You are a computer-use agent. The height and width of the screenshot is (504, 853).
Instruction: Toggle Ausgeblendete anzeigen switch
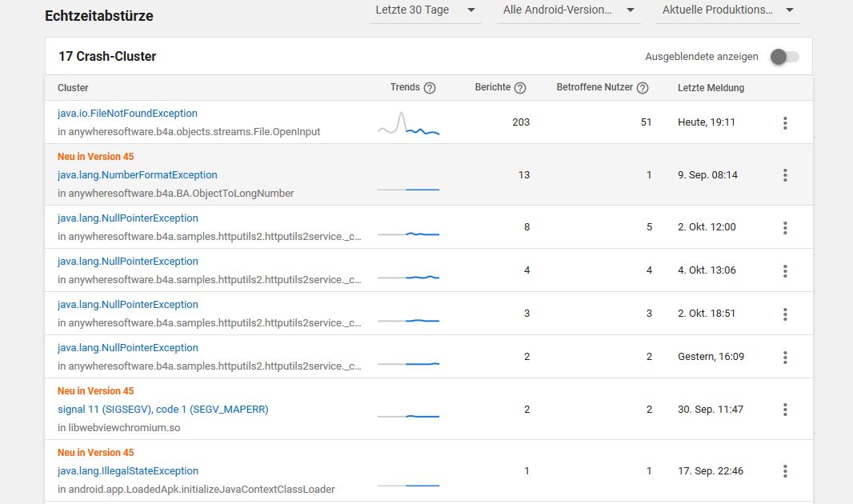(x=783, y=57)
